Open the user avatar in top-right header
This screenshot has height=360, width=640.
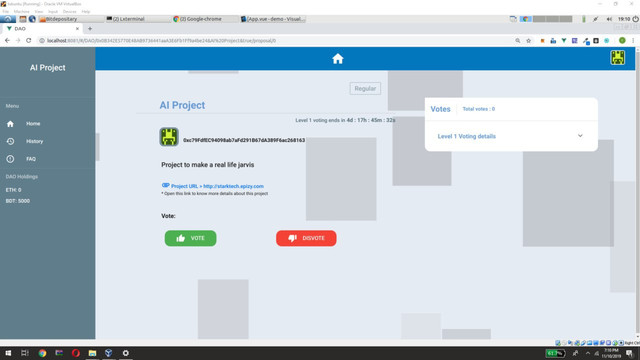pos(618,58)
